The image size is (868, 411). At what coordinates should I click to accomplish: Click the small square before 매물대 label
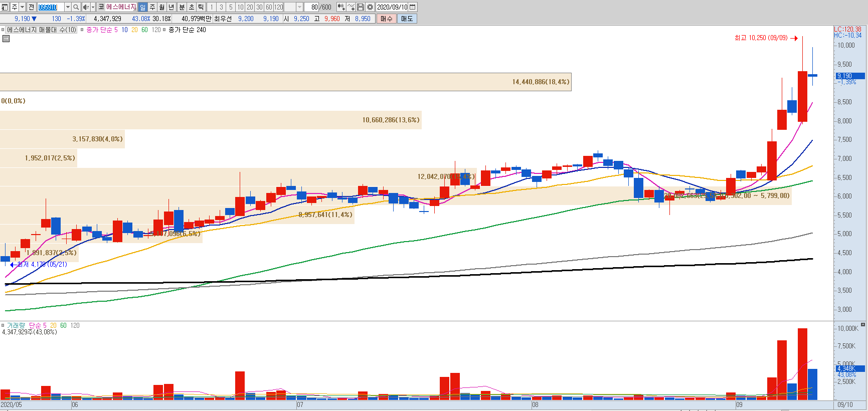(x=3, y=30)
